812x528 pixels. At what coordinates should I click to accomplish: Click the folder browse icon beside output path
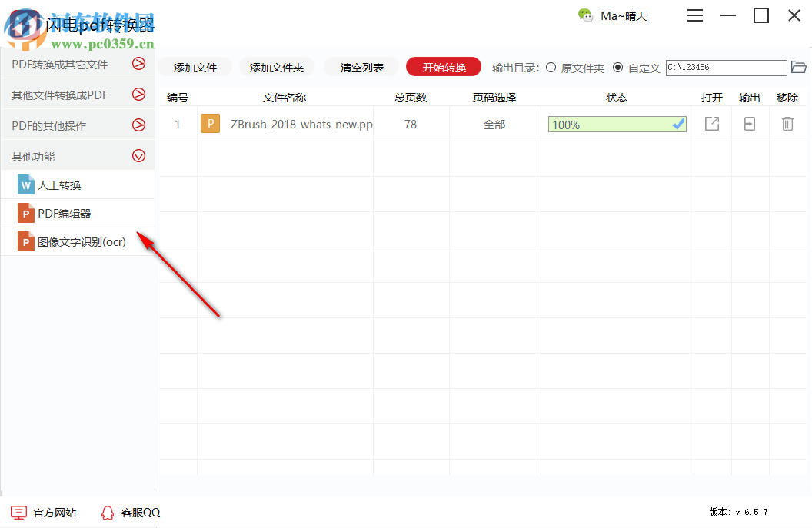[x=799, y=68]
